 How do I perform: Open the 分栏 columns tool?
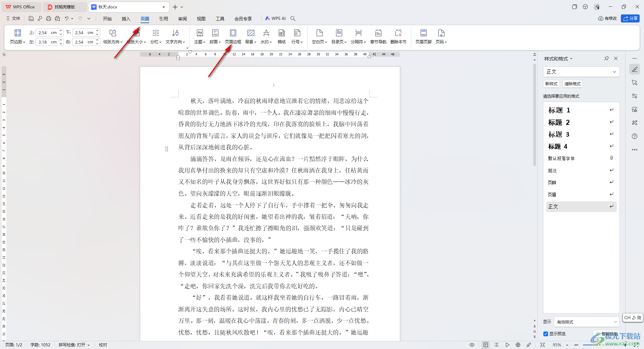point(156,37)
